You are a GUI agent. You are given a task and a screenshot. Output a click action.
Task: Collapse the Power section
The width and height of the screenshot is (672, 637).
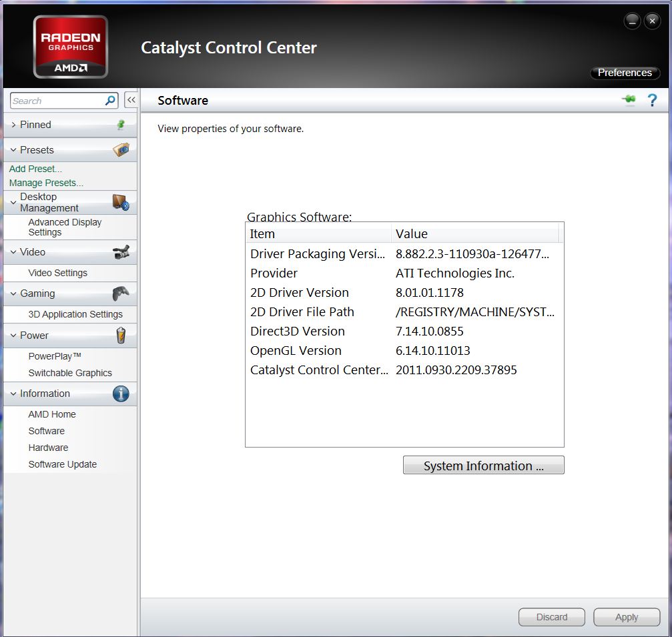tap(13, 336)
